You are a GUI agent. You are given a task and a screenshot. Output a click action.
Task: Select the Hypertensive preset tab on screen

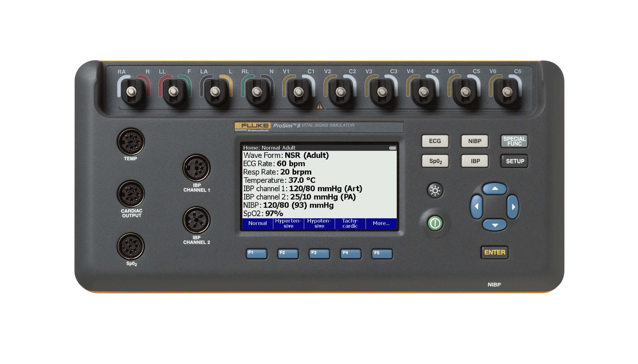pos(288,224)
